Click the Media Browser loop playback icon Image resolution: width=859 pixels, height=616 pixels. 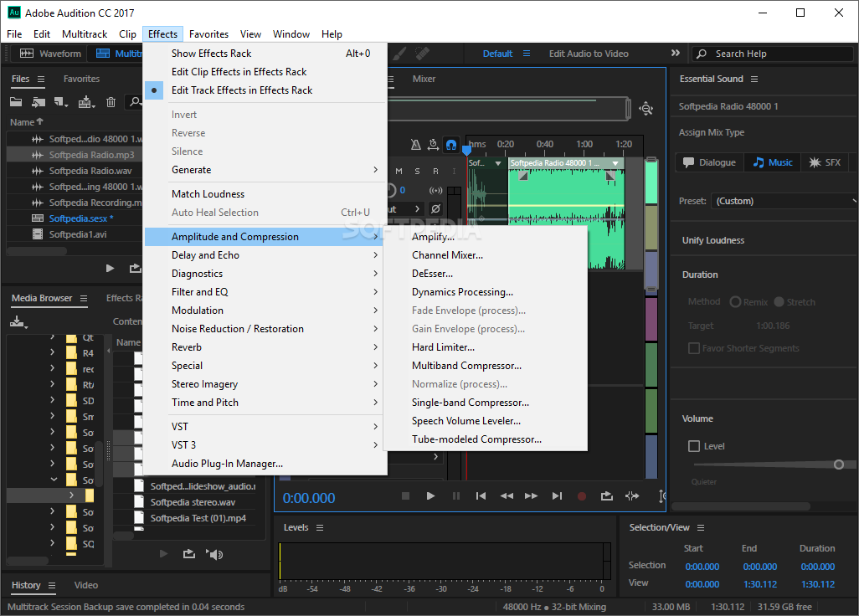click(189, 554)
